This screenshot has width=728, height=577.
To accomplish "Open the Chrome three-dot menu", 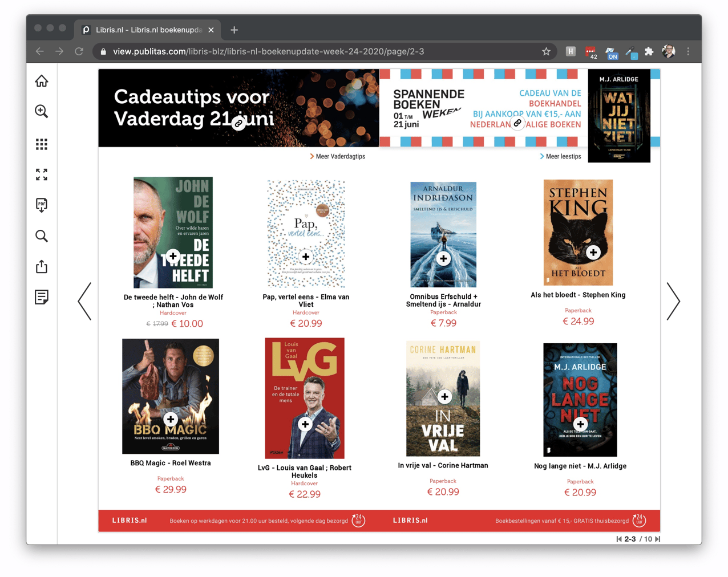I will click(688, 51).
